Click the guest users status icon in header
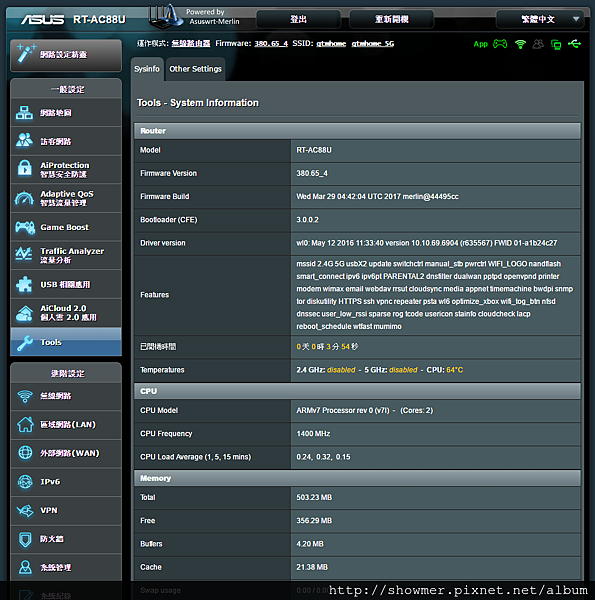 pyautogui.click(x=538, y=44)
